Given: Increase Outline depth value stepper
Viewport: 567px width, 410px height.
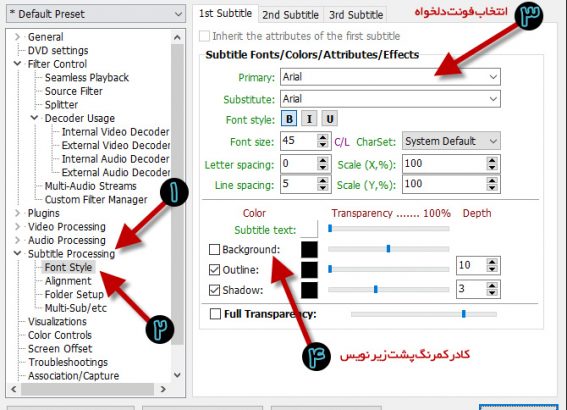Looking at the screenshot, I should point(492,262).
